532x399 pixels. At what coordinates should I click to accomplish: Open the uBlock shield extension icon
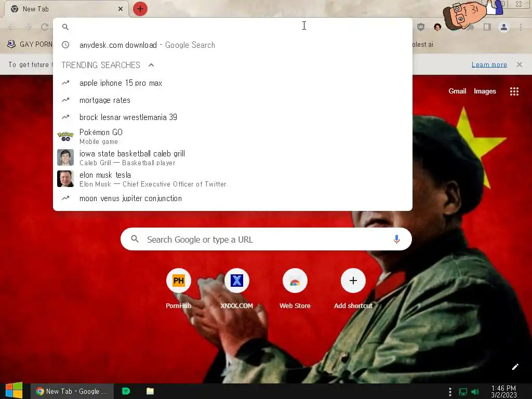421,27
